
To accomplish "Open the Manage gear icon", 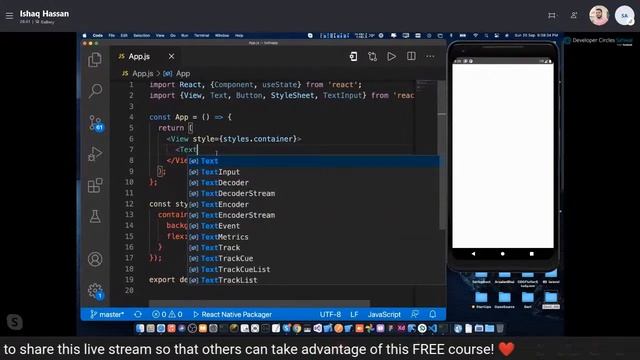I will click(96, 291).
